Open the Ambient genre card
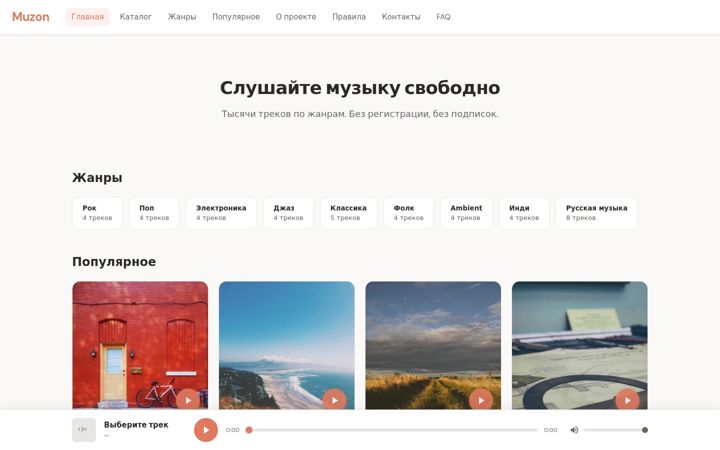 pyautogui.click(x=467, y=213)
